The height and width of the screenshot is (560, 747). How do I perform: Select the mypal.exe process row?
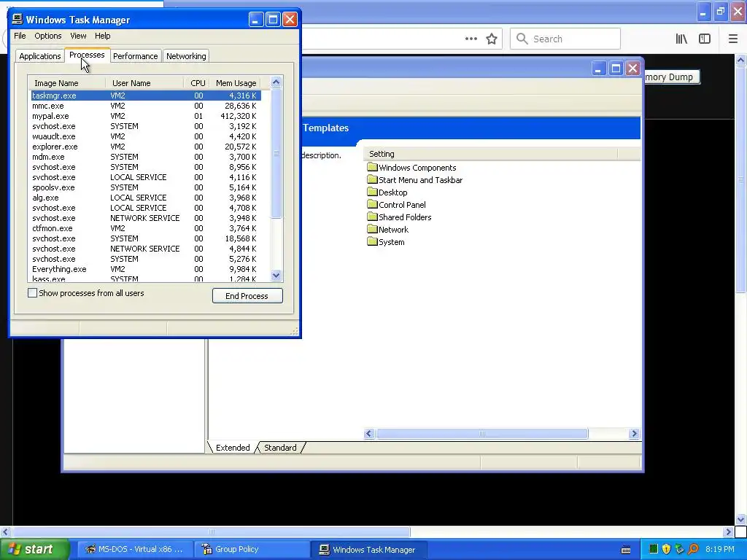pyautogui.click(x=144, y=116)
